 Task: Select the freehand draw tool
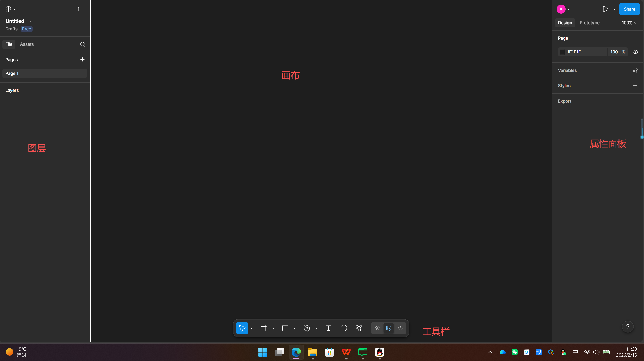tap(377, 328)
